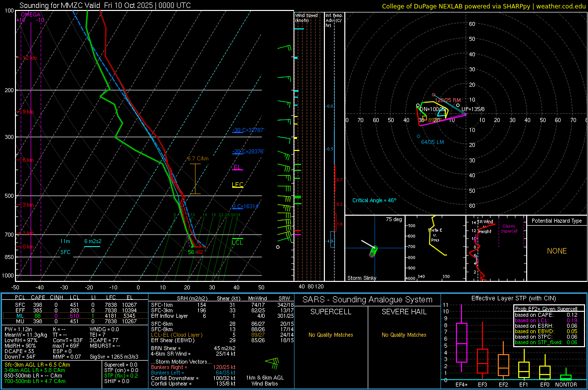Click the SEVERE HAIL column header in SARS
Image resolution: width=588 pixels, height=390 pixels.
pyautogui.click(x=404, y=312)
